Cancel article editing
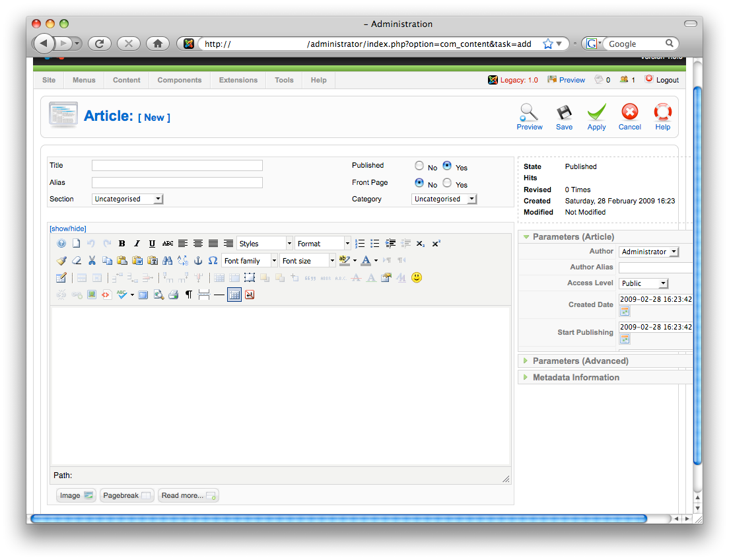Screen dimensions: 729x560 click(629, 117)
